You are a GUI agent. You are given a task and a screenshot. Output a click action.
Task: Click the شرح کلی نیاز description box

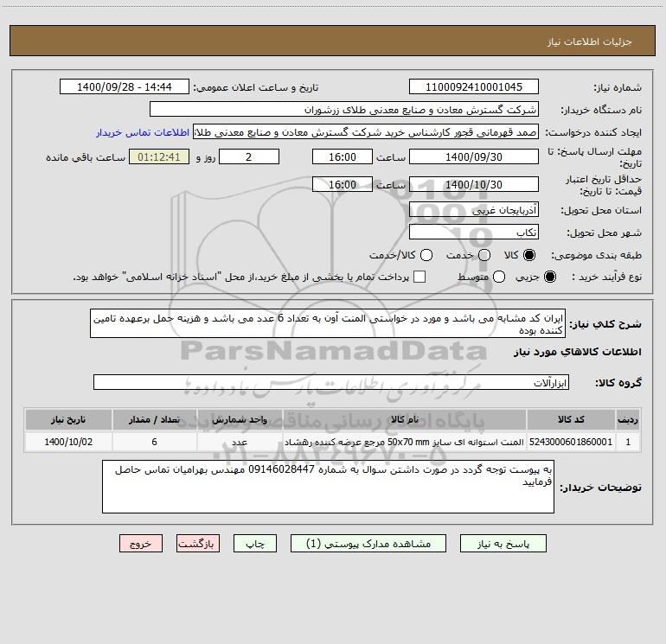[328, 323]
